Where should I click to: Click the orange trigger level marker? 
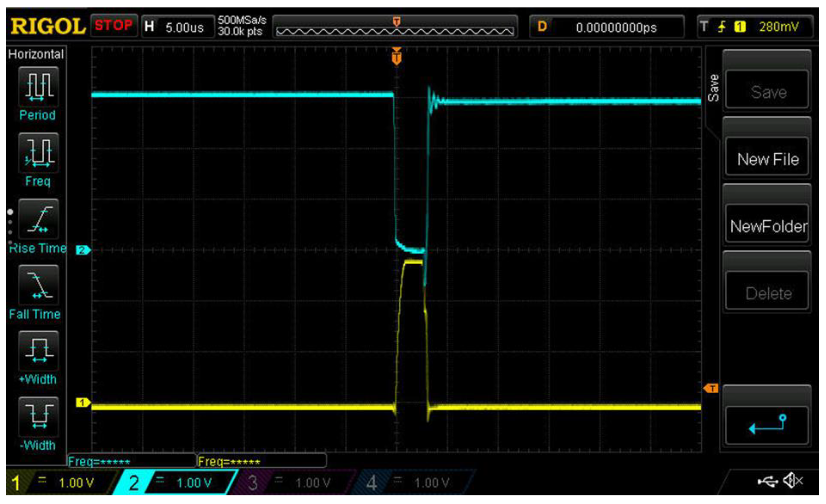pyautogui.click(x=710, y=389)
